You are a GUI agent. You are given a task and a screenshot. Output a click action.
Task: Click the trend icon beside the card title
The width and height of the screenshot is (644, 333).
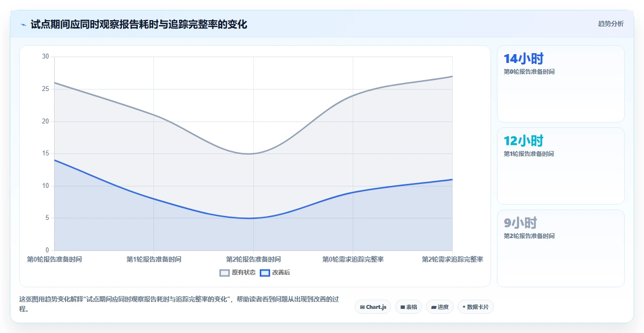[23, 24]
